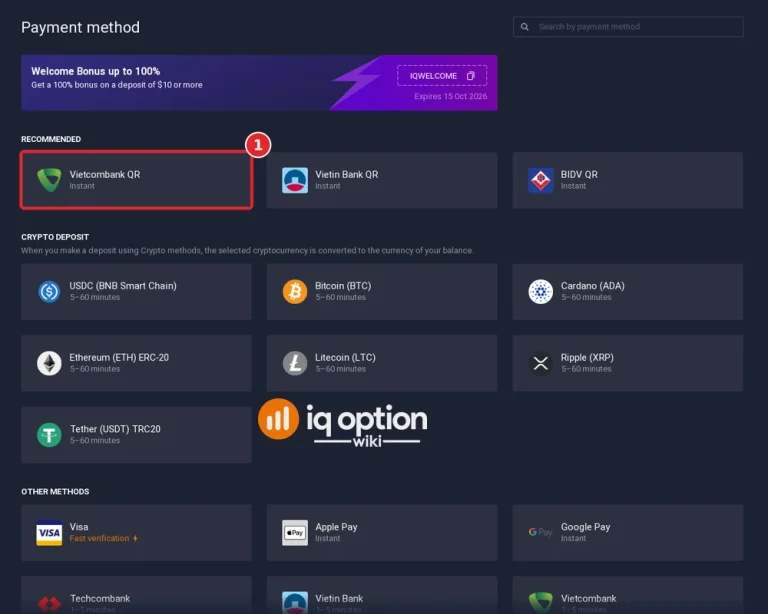This screenshot has width=768, height=614.
Task: Open the Google Pay method
Action: (628, 533)
